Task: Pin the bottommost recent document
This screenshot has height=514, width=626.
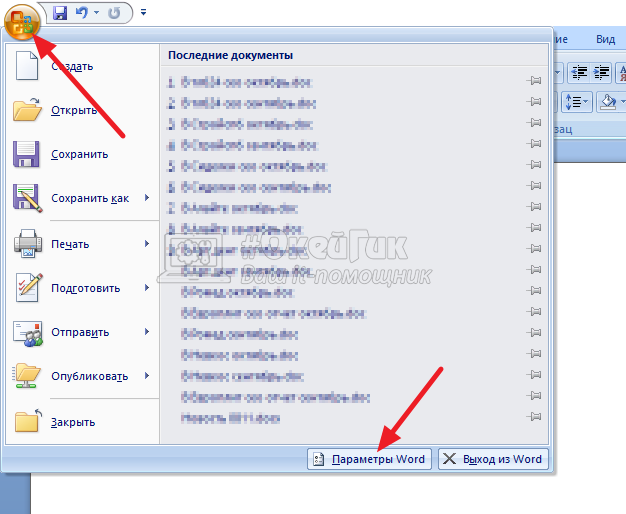Action: pyautogui.click(x=533, y=417)
